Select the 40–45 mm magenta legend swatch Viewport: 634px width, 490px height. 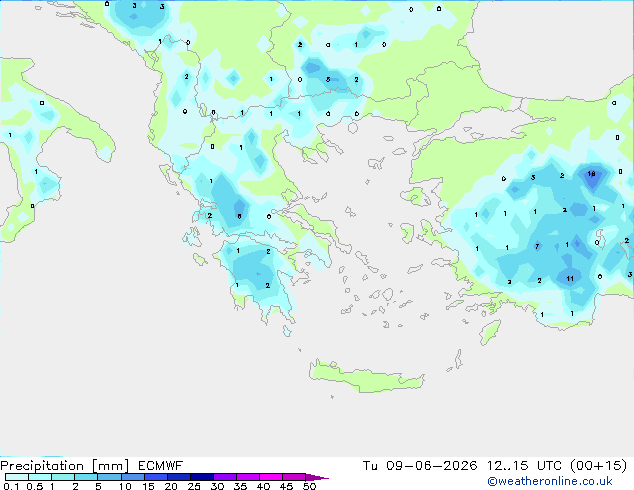point(271,477)
